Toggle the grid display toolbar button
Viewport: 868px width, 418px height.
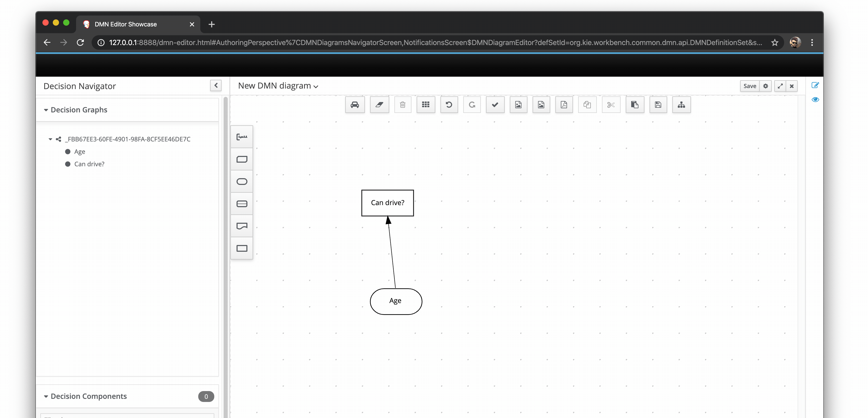pos(425,105)
